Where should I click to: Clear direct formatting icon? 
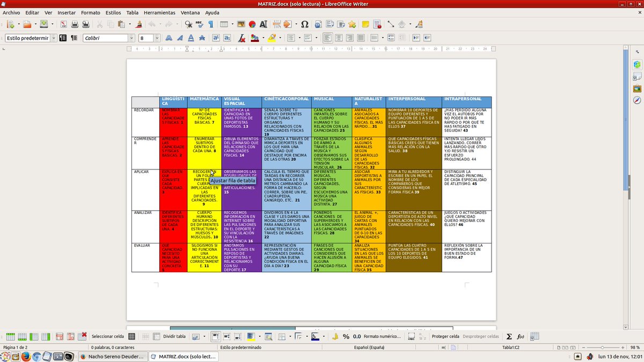(241, 38)
